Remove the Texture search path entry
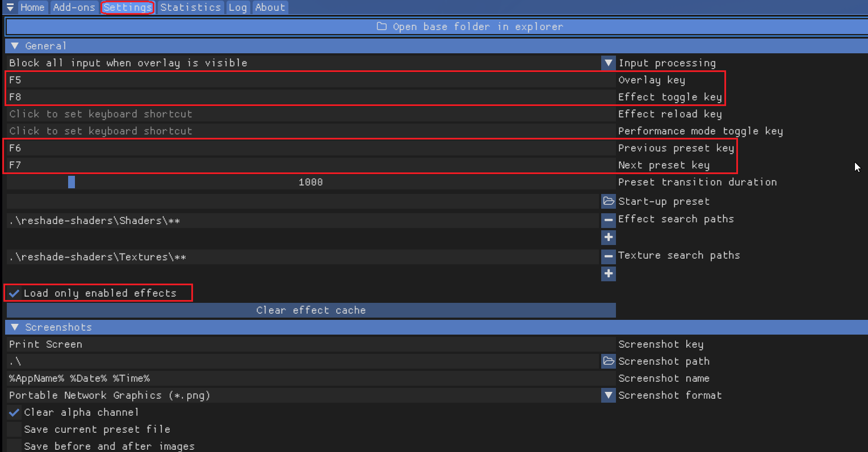The width and height of the screenshot is (868, 452). tap(609, 256)
